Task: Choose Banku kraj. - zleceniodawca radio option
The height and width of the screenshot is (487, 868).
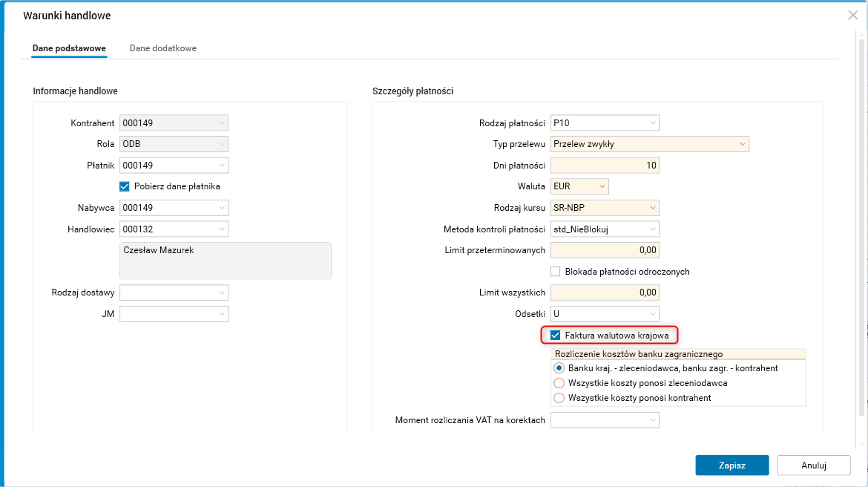Action: click(559, 368)
